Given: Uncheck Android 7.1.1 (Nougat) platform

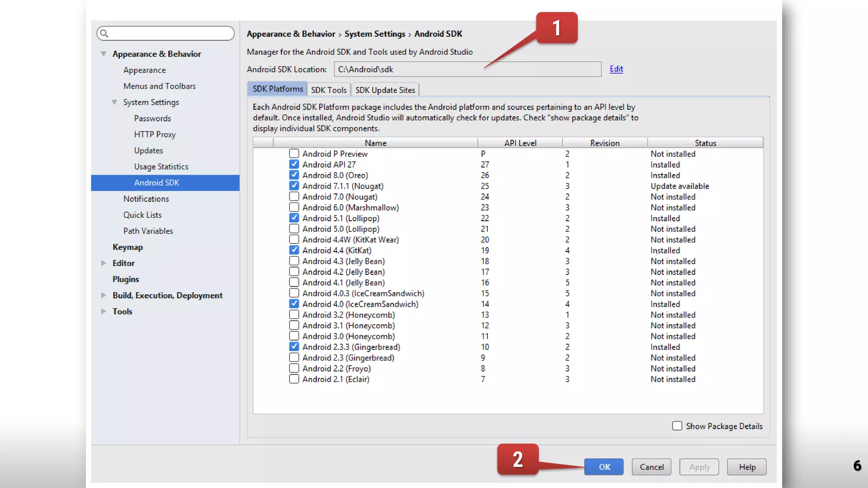Looking at the screenshot, I should pyautogui.click(x=294, y=186).
